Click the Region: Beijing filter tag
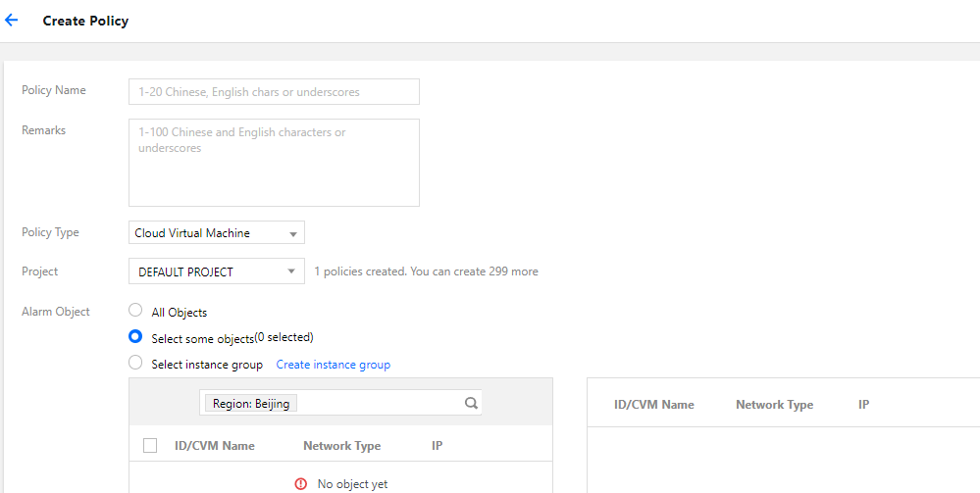This screenshot has height=493, width=980. (251, 404)
